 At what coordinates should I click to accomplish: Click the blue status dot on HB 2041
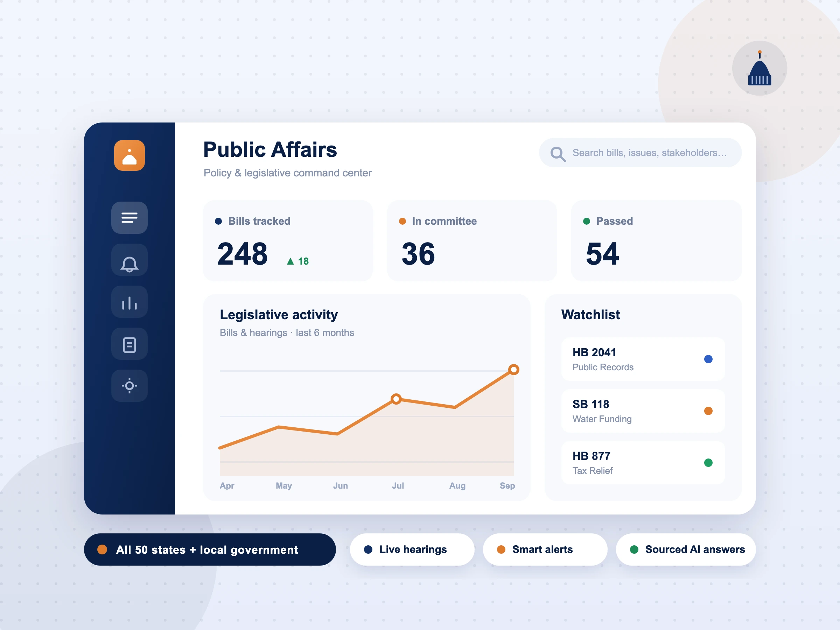click(708, 359)
